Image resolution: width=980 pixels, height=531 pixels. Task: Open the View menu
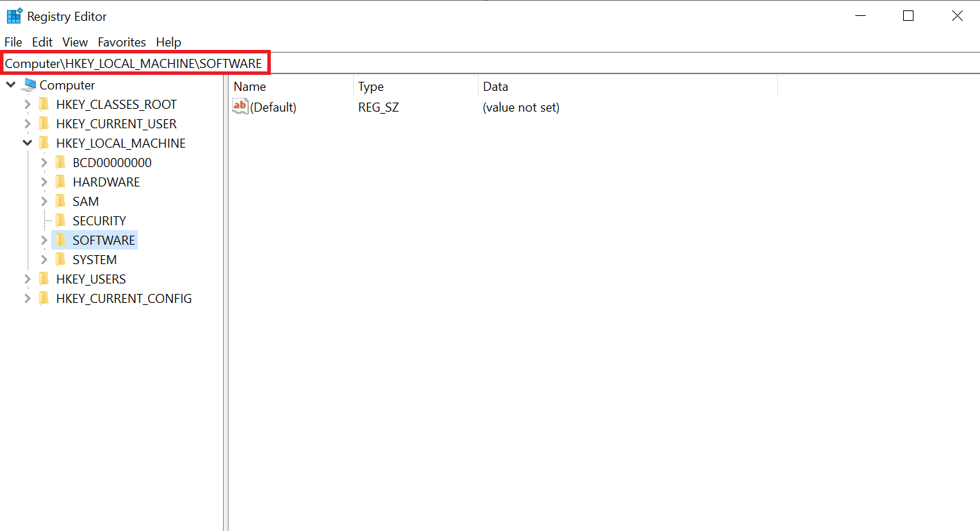click(x=75, y=42)
